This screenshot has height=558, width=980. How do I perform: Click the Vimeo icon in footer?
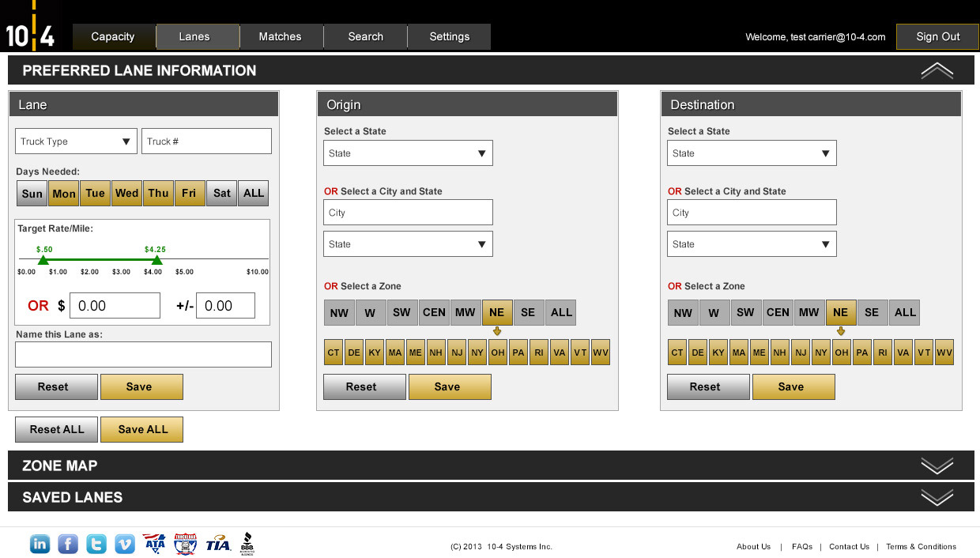click(x=125, y=544)
